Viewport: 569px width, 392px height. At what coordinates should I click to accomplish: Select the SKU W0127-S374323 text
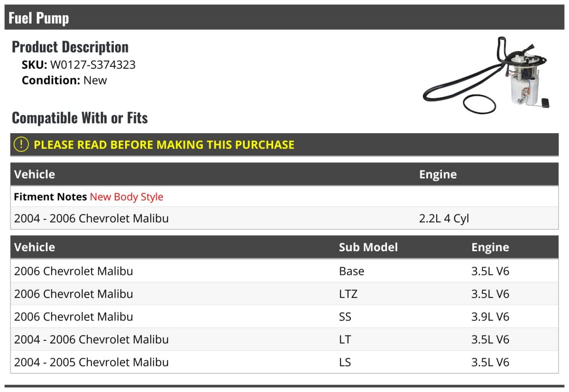(x=79, y=65)
